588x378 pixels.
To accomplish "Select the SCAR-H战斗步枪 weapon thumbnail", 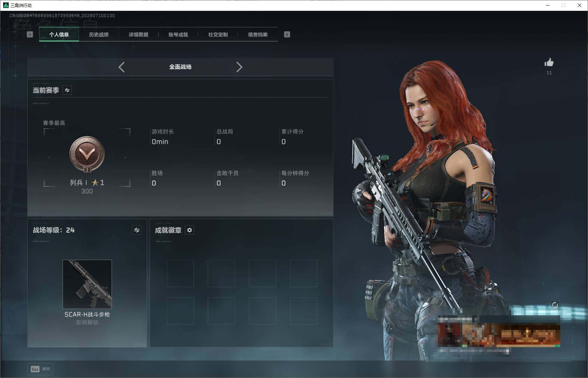I will point(87,284).
